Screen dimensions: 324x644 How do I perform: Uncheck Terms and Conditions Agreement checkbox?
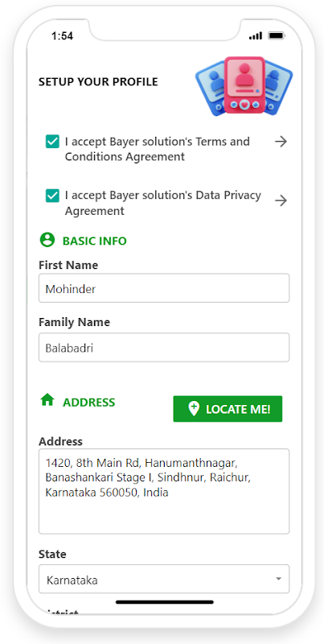click(x=52, y=142)
